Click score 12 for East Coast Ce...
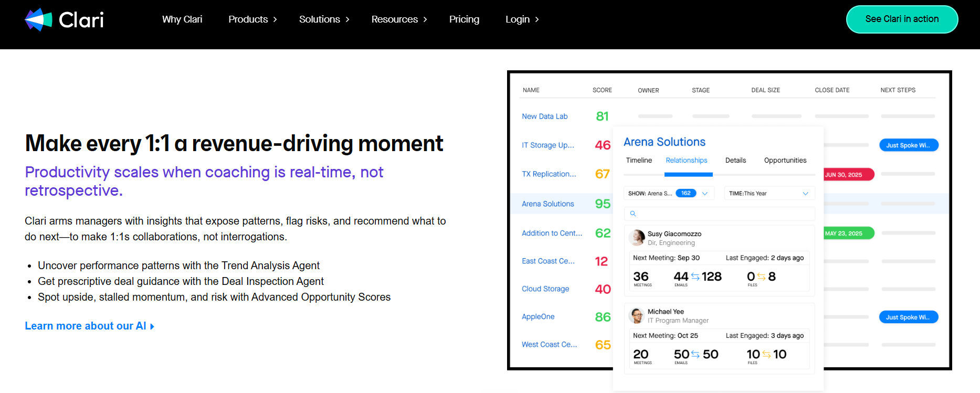 click(x=602, y=261)
